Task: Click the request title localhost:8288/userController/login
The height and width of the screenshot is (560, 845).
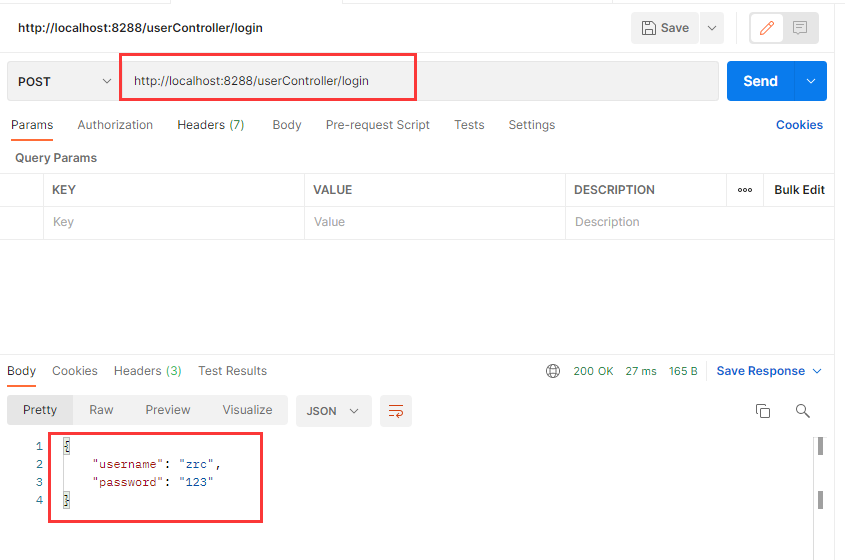Action: pyautogui.click(x=140, y=28)
